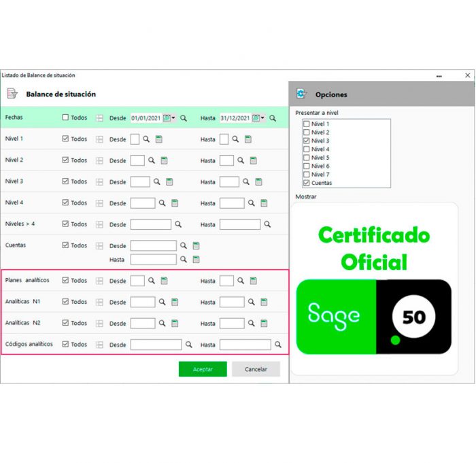The height and width of the screenshot is (463, 476).
Task: Close the Listado de Balance window
Action: pyautogui.click(x=468, y=75)
